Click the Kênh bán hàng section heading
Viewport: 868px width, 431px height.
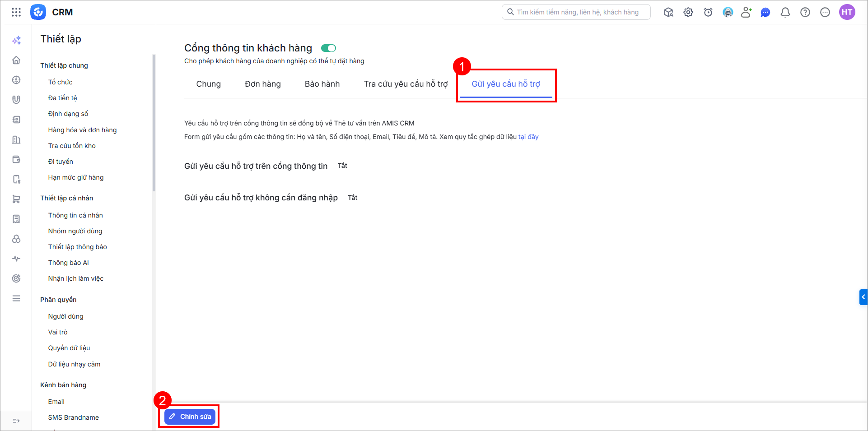[x=63, y=385]
